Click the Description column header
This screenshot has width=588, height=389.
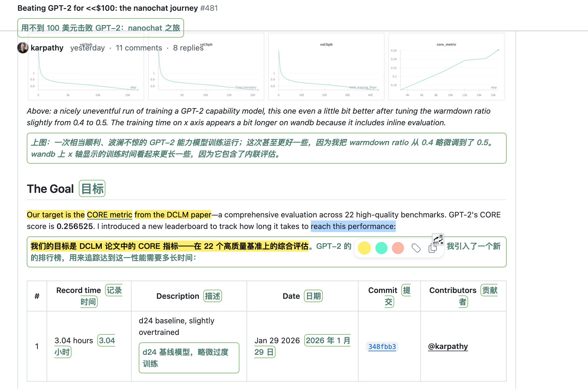178,296
